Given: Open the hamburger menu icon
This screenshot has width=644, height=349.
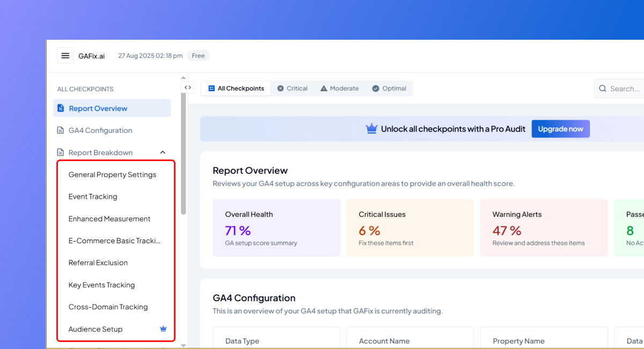Looking at the screenshot, I should (65, 55).
